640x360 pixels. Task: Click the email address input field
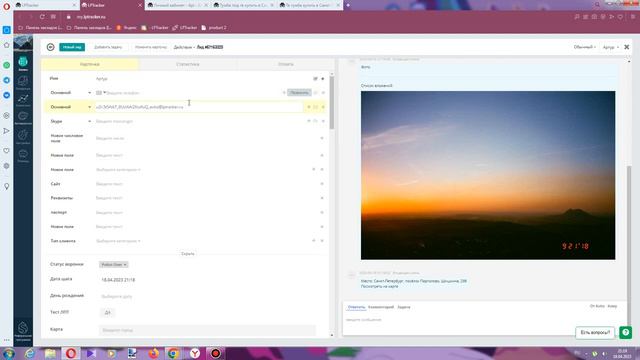point(199,107)
